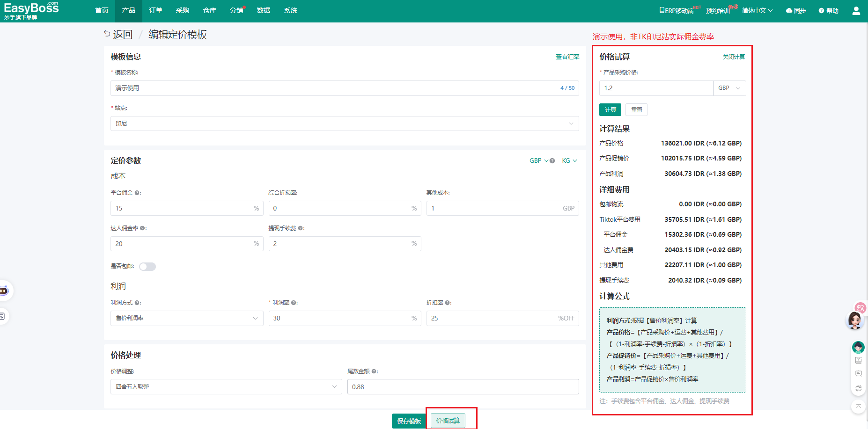Click the help icon beside 平台佣金
Image resolution: width=868 pixels, height=429 pixels.
tap(137, 193)
